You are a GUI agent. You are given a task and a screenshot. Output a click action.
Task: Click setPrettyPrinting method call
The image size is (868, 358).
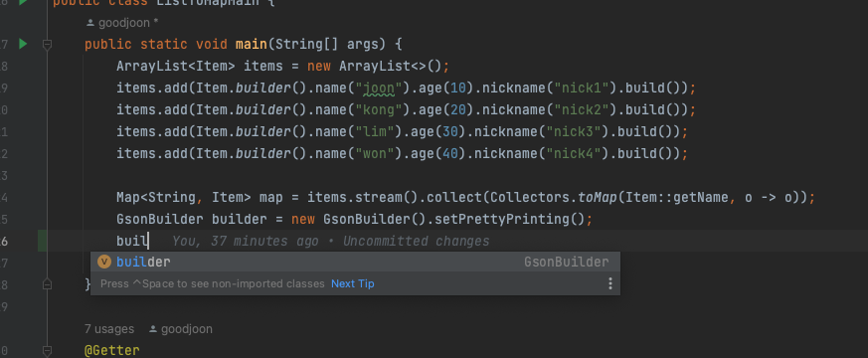502,219
